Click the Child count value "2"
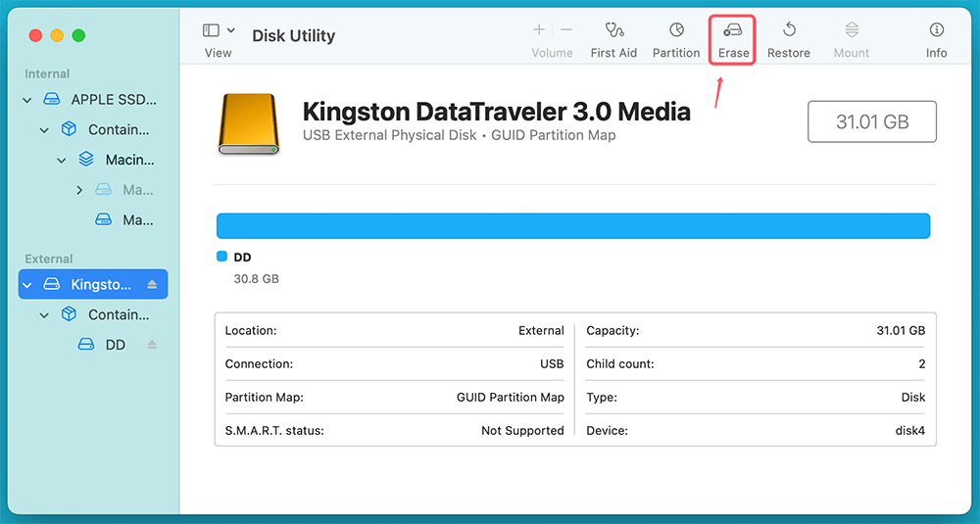 pyautogui.click(x=922, y=363)
